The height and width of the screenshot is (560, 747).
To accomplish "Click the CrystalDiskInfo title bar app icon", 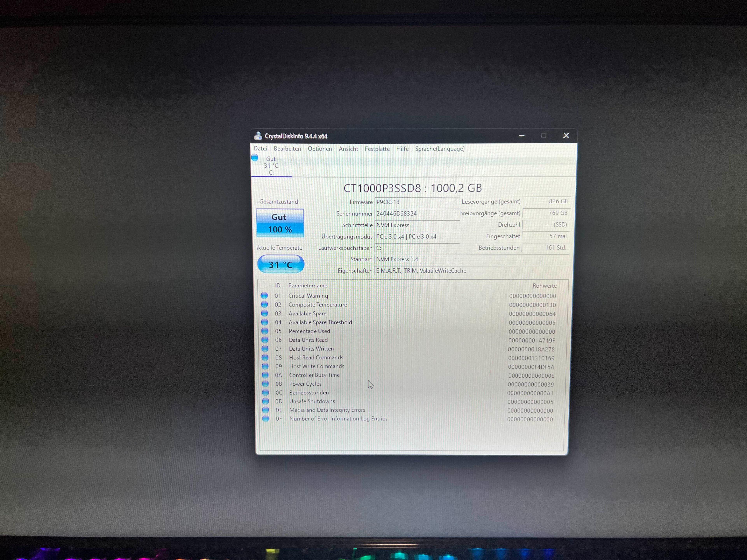I will [x=258, y=136].
